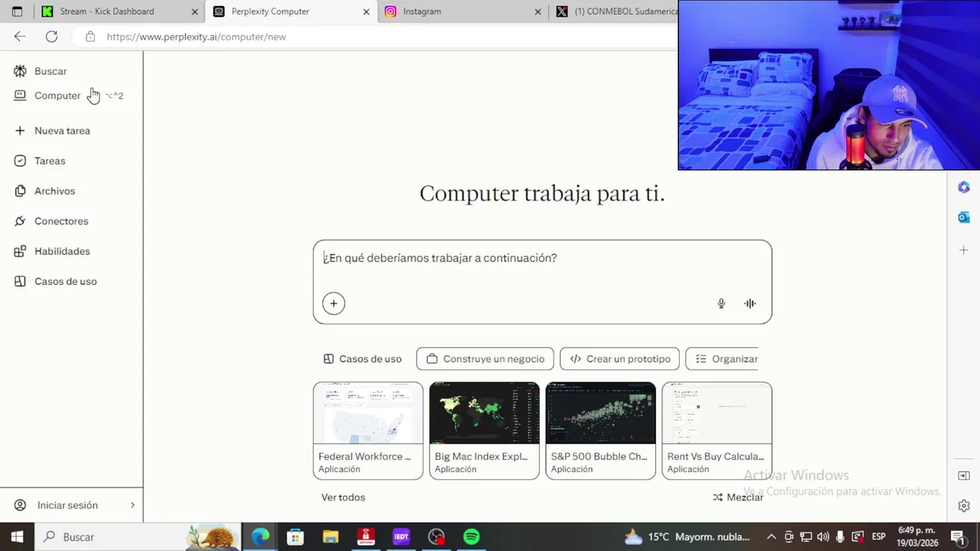Go back with browser back arrow
This screenshot has height=551, width=980.
pyautogui.click(x=20, y=37)
